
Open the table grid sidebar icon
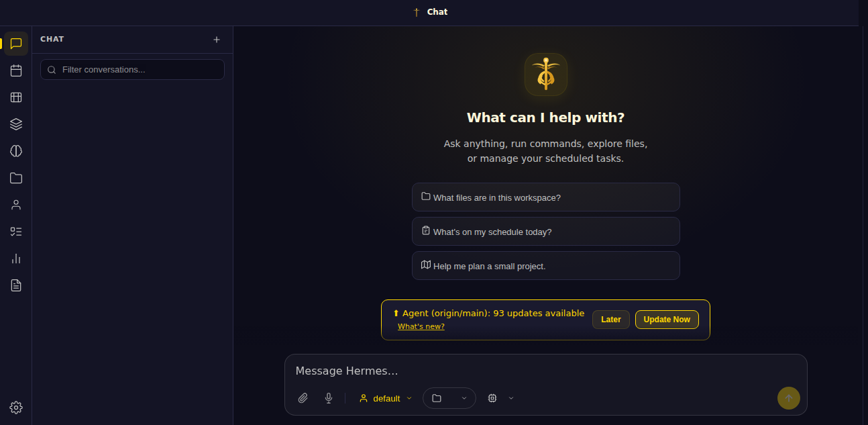(x=16, y=97)
